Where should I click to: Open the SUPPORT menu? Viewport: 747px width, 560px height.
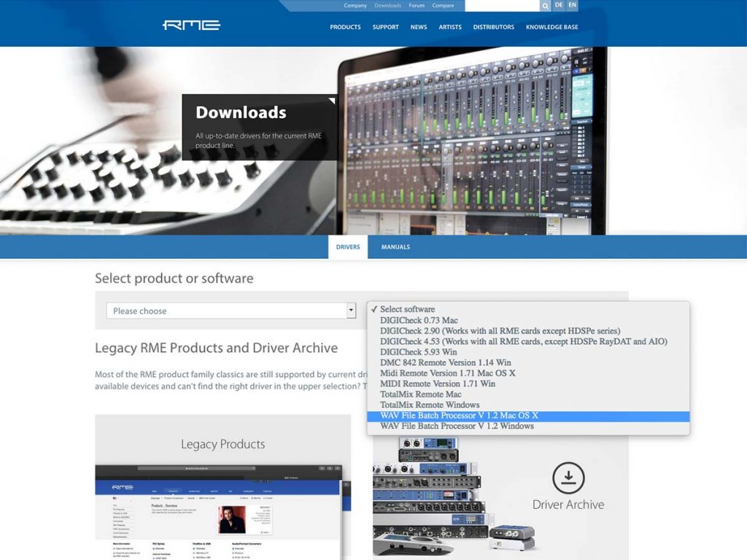tap(385, 27)
